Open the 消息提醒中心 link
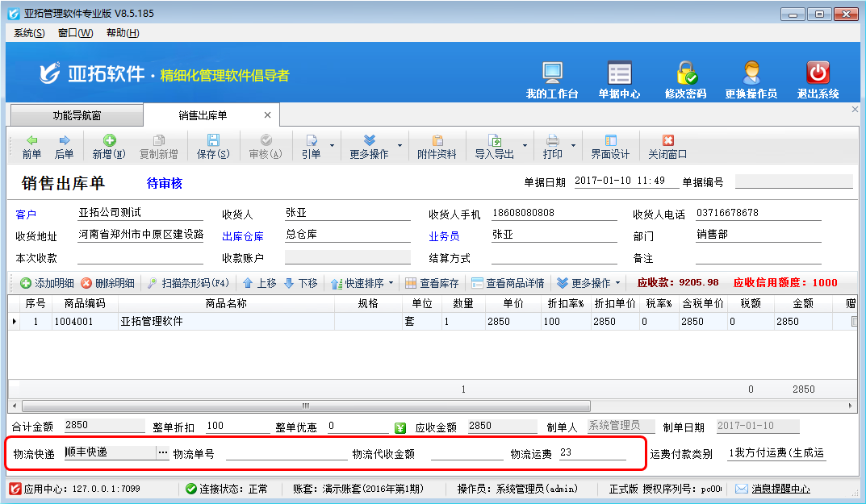Viewport: 866px width, 504px height. point(780,489)
